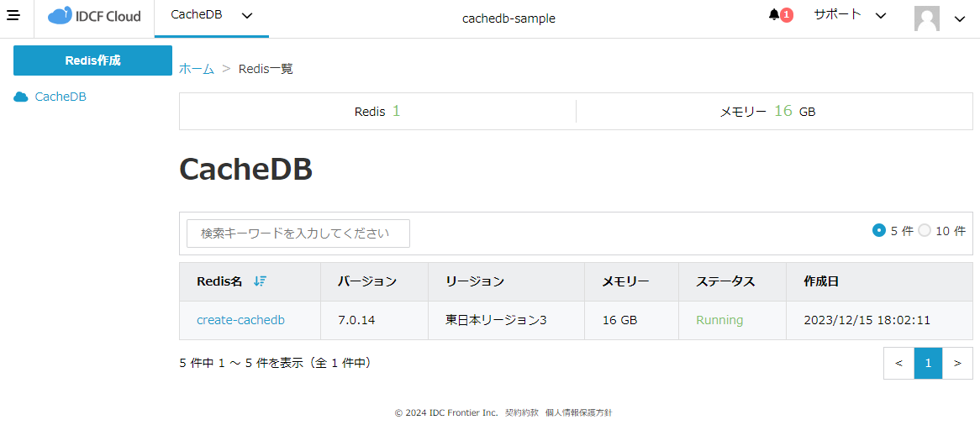Screen dimensions: 980x446
Task: Click the search keyword input field
Action: pos(298,233)
